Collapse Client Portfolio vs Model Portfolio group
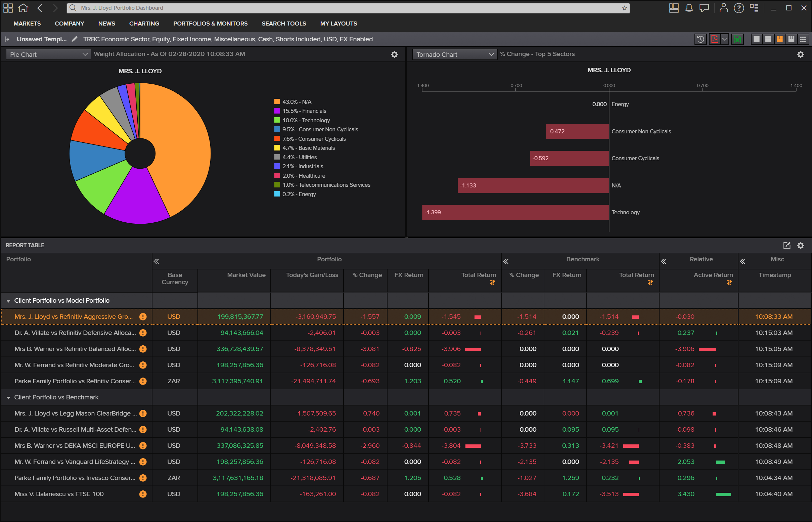Viewport: 812px width, 522px height. point(8,301)
